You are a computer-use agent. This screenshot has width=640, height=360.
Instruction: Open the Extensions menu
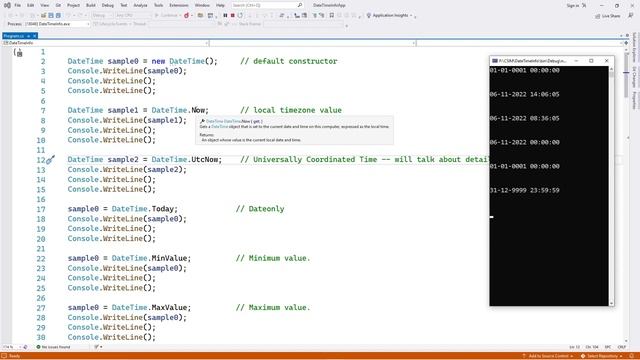point(179,5)
